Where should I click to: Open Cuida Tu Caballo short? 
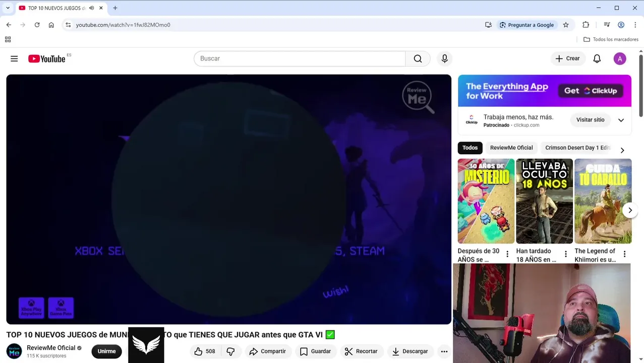[x=603, y=201]
